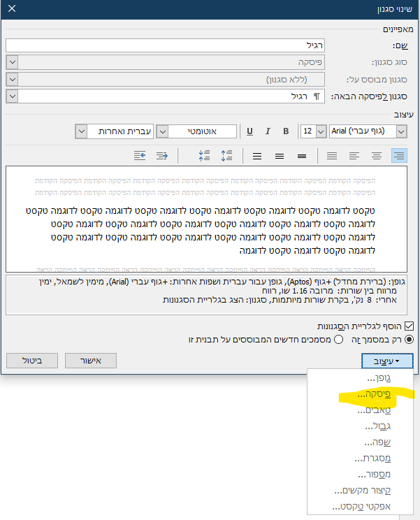
Task: Click the style description text box
Action: tap(206, 295)
